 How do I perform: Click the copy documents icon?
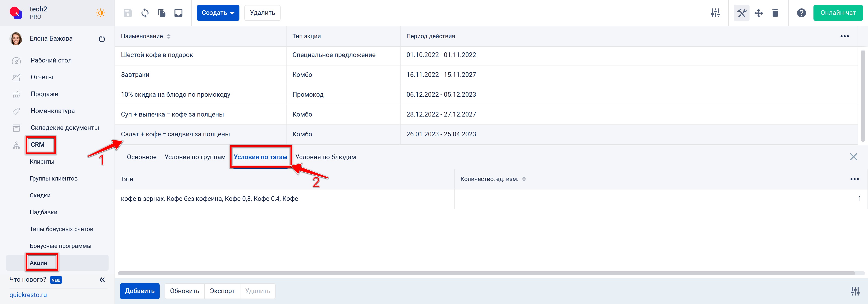click(x=162, y=13)
